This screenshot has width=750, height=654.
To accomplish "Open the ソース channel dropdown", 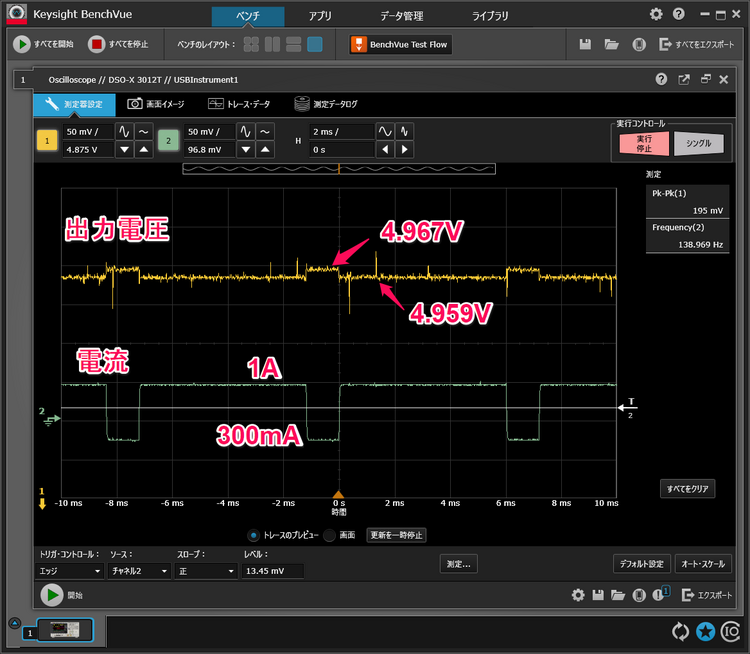I will [x=136, y=570].
